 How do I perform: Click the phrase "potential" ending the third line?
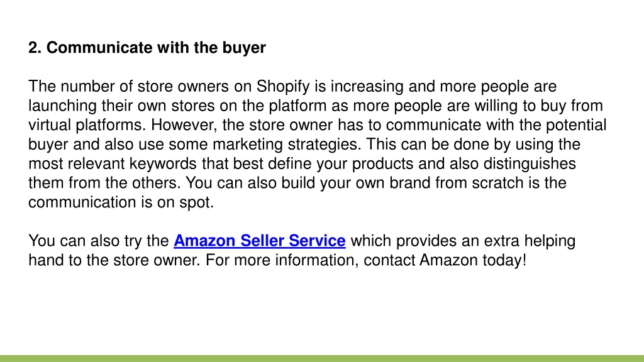pyautogui.click(x=576, y=126)
